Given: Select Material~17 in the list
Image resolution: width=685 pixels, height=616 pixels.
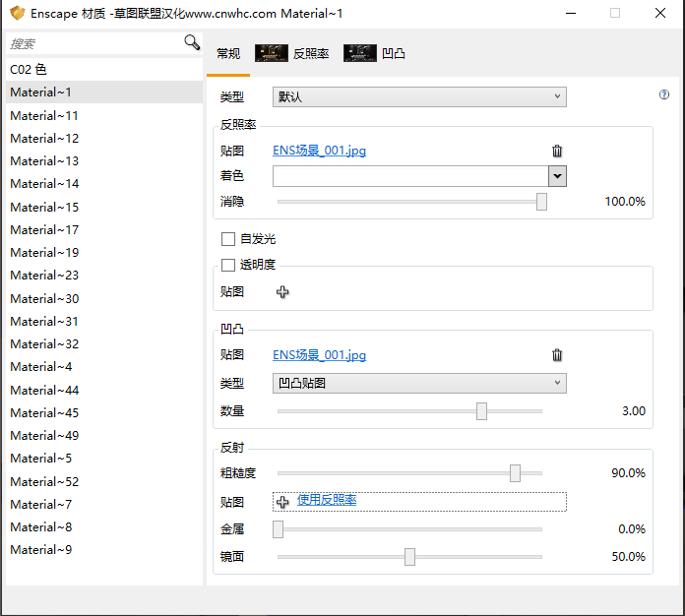Looking at the screenshot, I should point(104,230).
